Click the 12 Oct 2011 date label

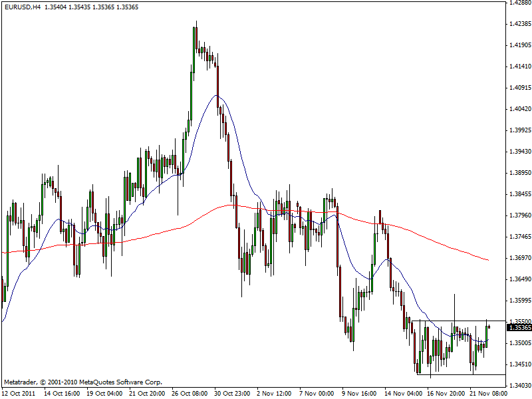pos(19,394)
